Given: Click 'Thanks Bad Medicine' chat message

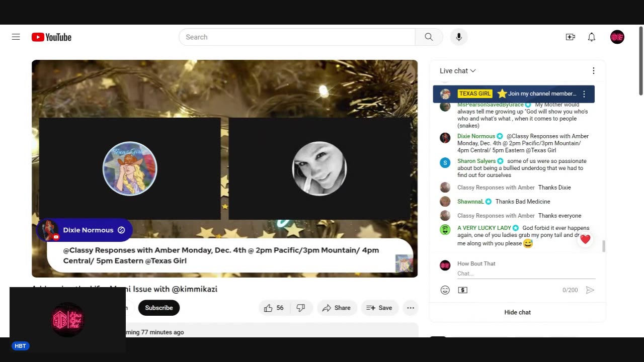Looking at the screenshot, I should (523, 202).
